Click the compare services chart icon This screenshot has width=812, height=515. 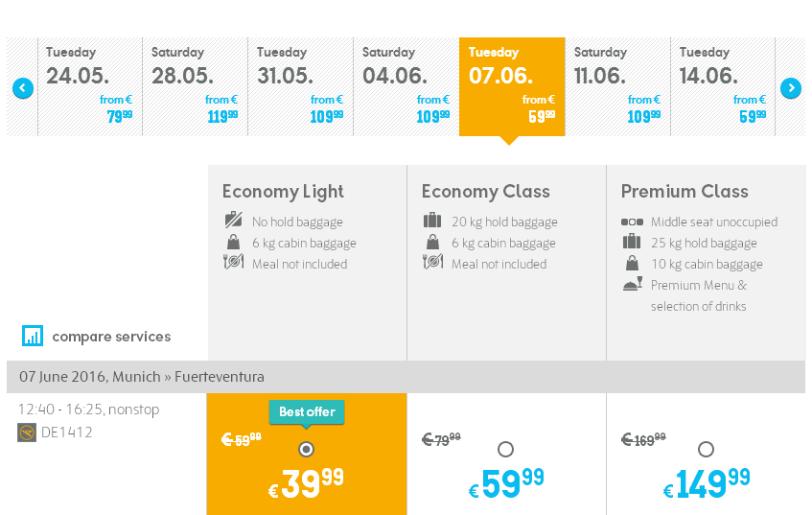click(x=32, y=336)
